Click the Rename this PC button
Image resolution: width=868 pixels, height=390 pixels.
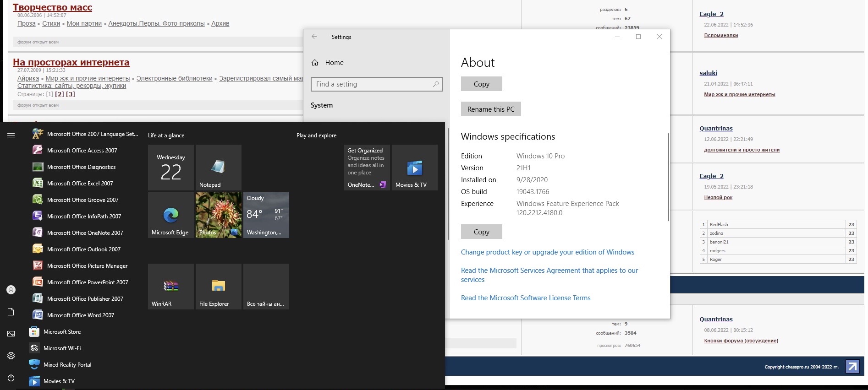(490, 109)
